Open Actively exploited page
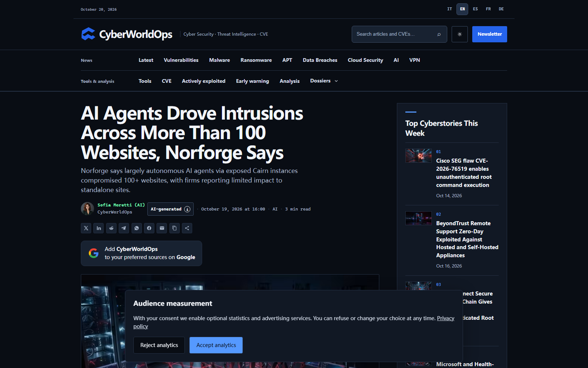This screenshot has height=368, width=588. 204,81
